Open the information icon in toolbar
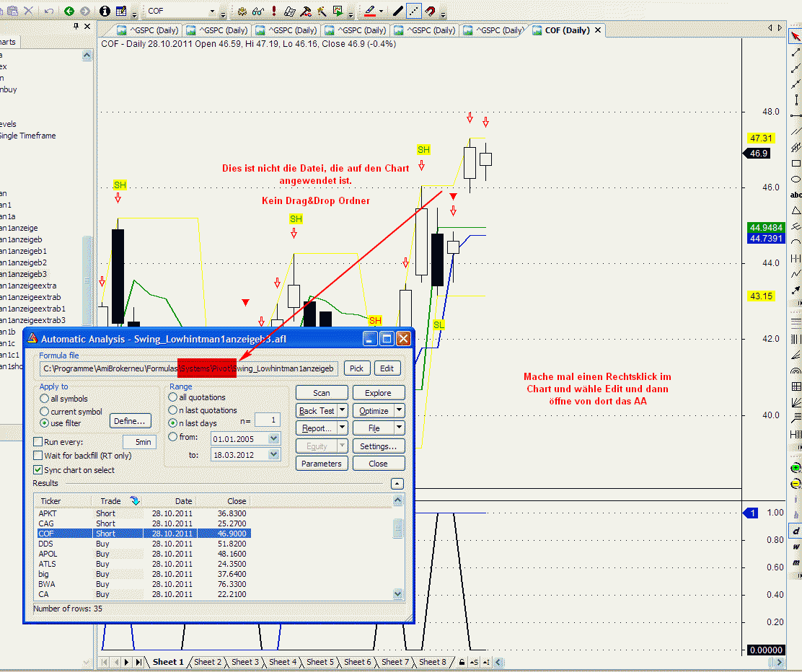The height and width of the screenshot is (672, 802). 105,12
